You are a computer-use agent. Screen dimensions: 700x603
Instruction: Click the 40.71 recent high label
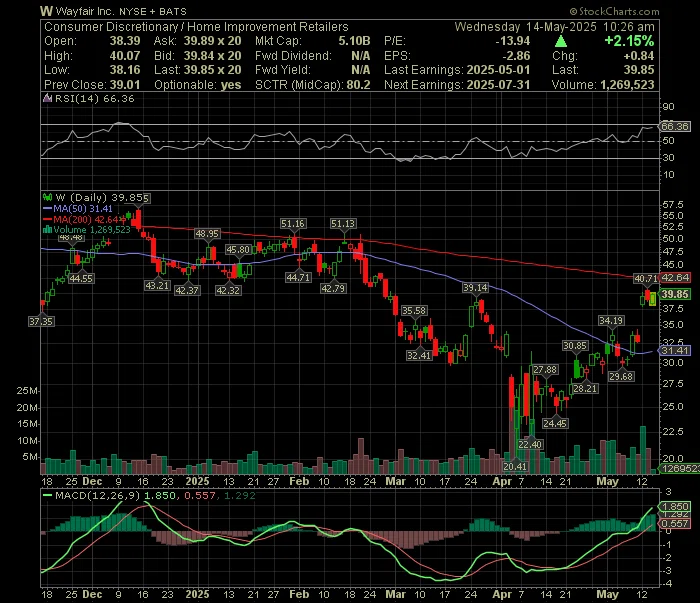point(646,279)
